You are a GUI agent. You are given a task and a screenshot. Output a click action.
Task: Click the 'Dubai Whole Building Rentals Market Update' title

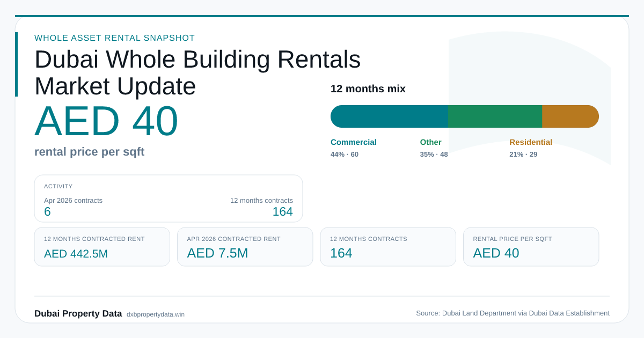(x=197, y=72)
